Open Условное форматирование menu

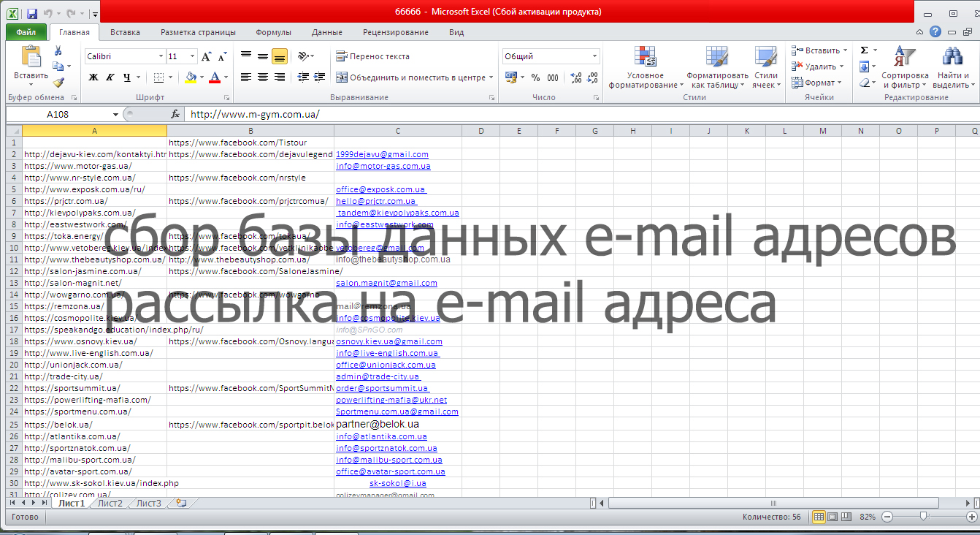click(x=646, y=67)
